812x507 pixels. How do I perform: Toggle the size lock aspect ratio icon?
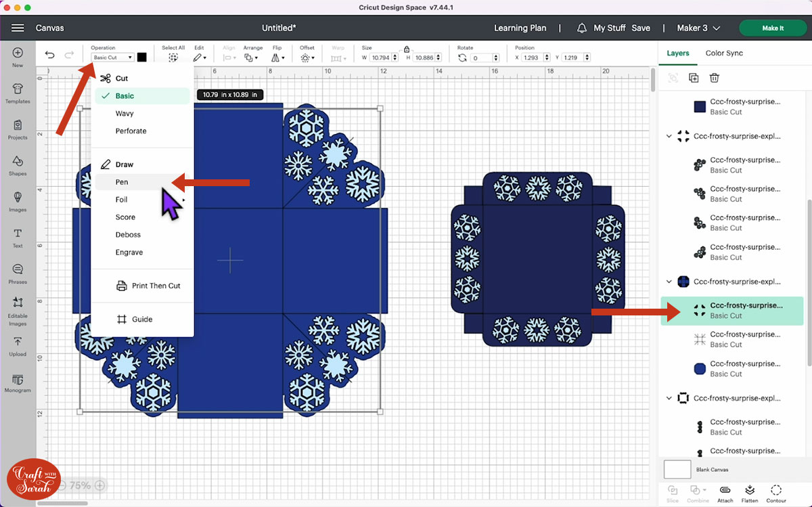pyautogui.click(x=406, y=49)
